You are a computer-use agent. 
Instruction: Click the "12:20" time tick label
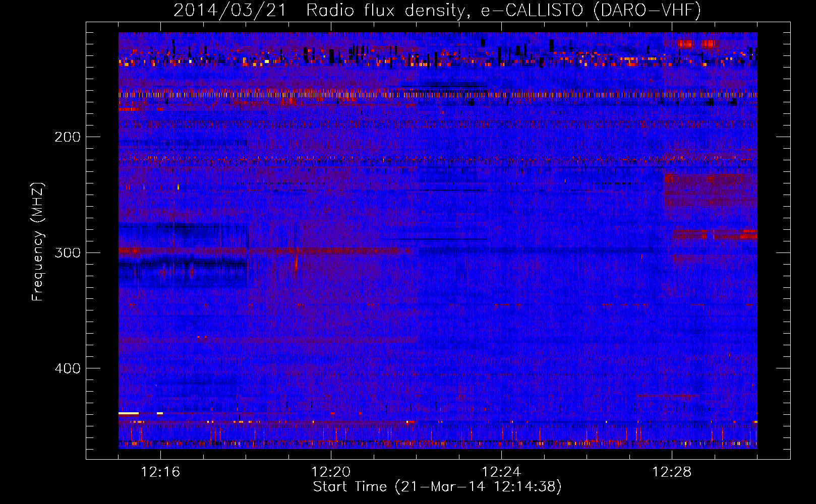point(331,472)
